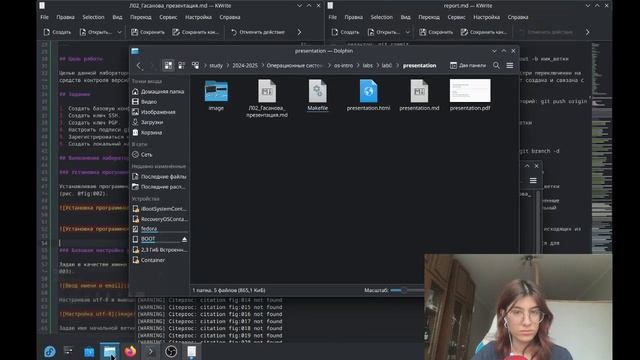Viewport: 640px width, 360px height.
Task: Click 'Открыть...' in left KWrite toolbar
Action: click(x=96, y=32)
